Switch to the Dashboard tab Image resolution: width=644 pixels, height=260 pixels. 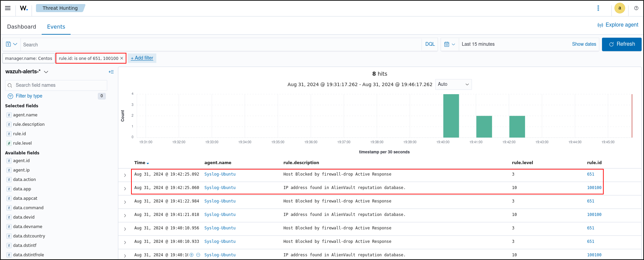(x=22, y=27)
